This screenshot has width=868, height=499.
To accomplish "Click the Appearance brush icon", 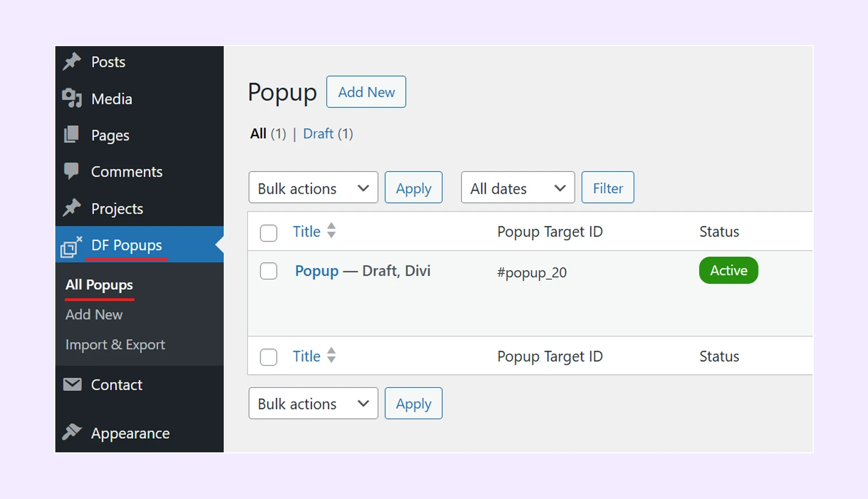I will click(72, 432).
